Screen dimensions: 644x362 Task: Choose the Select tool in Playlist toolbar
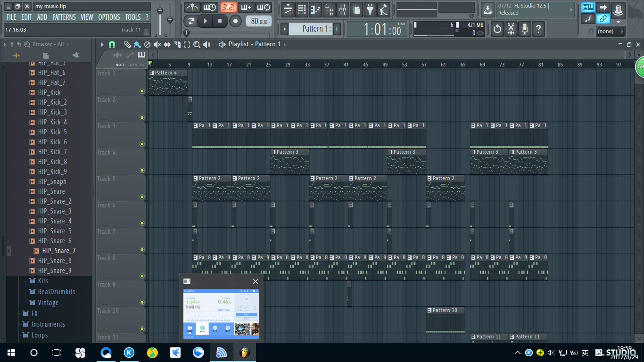(187, 44)
